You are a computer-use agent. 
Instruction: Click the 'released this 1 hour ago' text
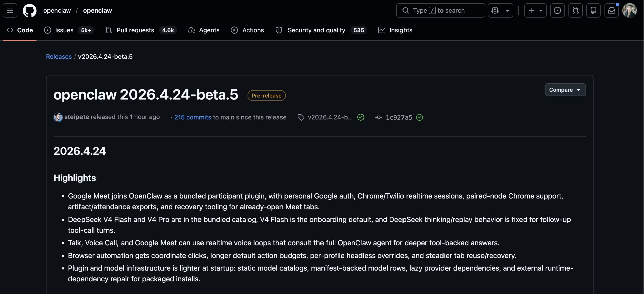point(125,117)
